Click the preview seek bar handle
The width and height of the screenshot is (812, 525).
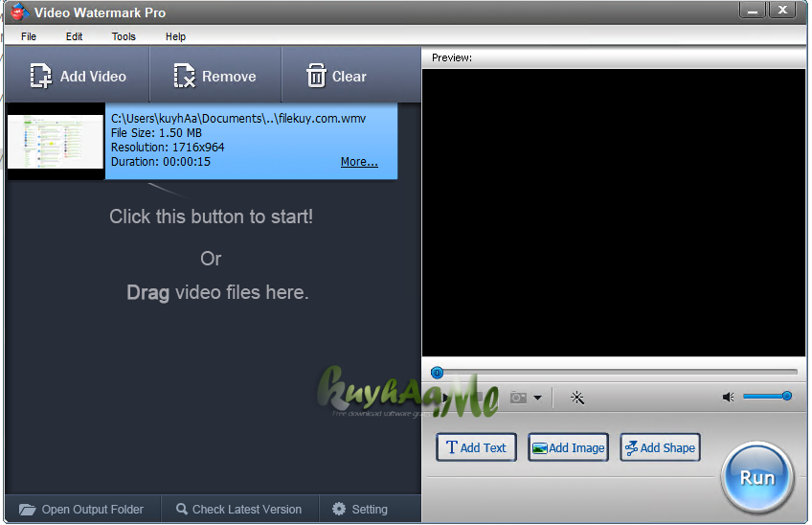[437, 373]
